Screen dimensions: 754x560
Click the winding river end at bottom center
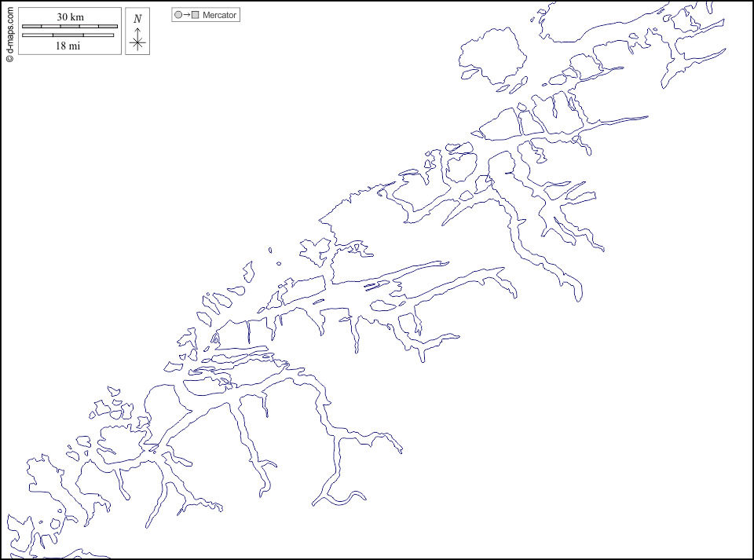click(363, 495)
